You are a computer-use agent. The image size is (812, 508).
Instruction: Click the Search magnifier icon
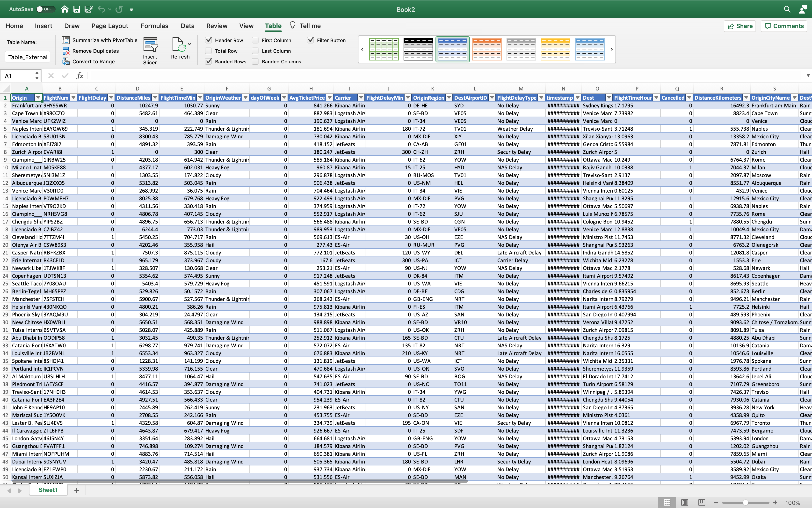point(787,9)
